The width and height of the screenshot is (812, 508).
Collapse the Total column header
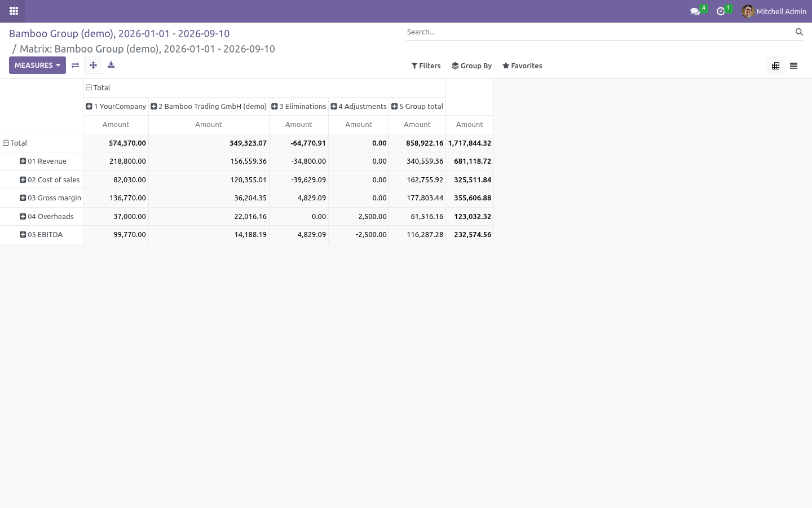(x=264, y=87)
